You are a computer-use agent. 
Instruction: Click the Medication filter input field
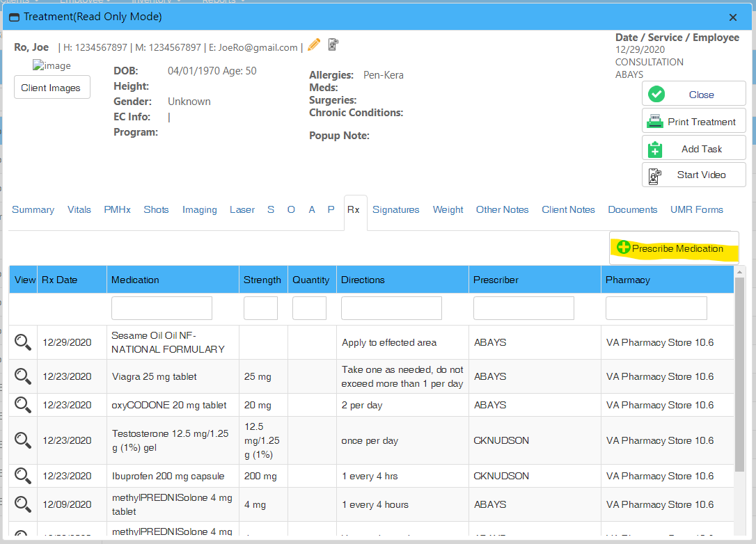tap(162, 308)
